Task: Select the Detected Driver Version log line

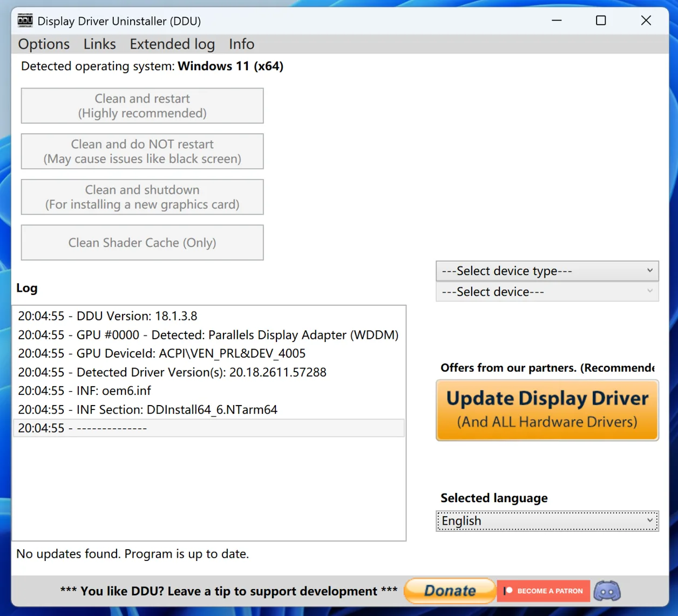Action: (173, 372)
